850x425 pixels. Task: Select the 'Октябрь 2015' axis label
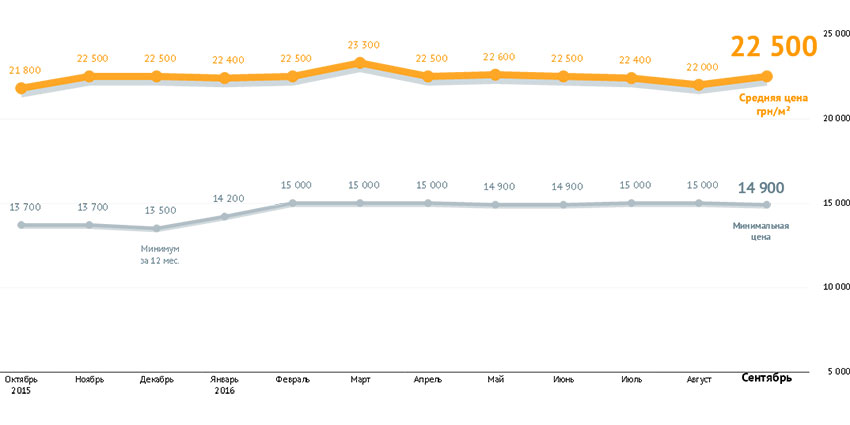click(x=22, y=385)
